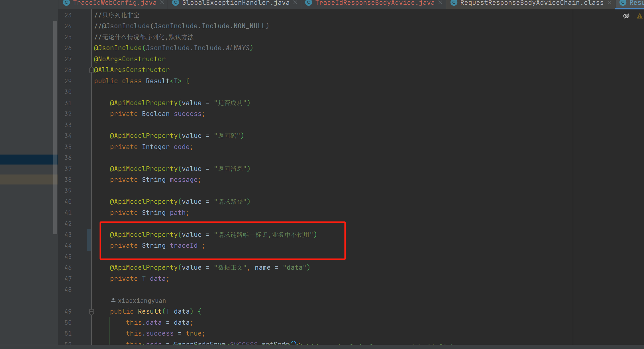Click the xiaoxiangyuan author hint
Viewport: 644px width, 349px height.
click(142, 301)
